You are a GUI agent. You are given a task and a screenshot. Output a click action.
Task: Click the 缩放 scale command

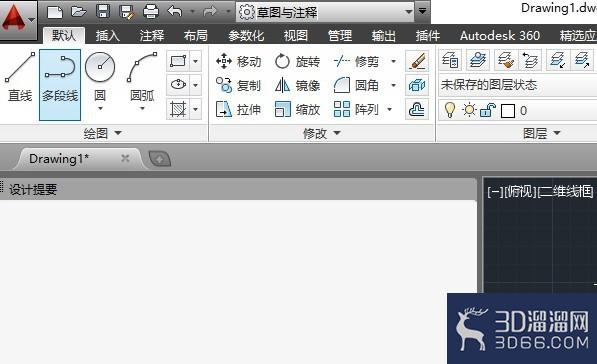pos(297,110)
